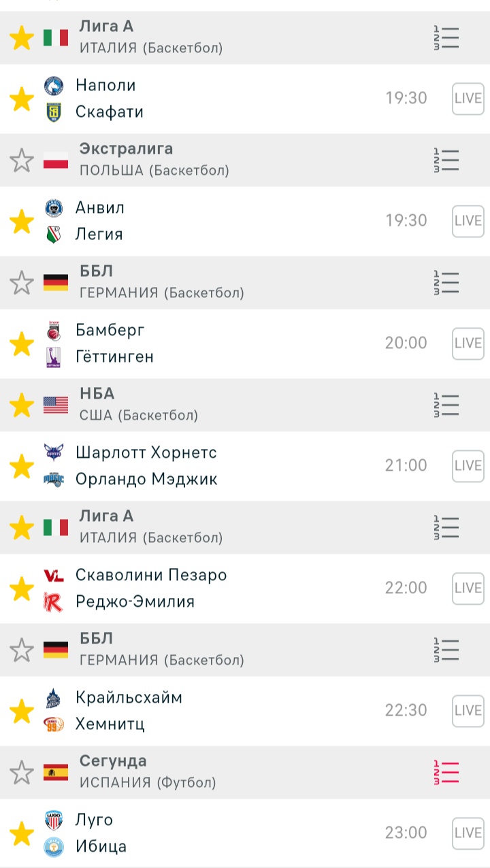Screen dimensions: 490x868
Task: Unfavorite the NBA league star
Action: pos(22,405)
